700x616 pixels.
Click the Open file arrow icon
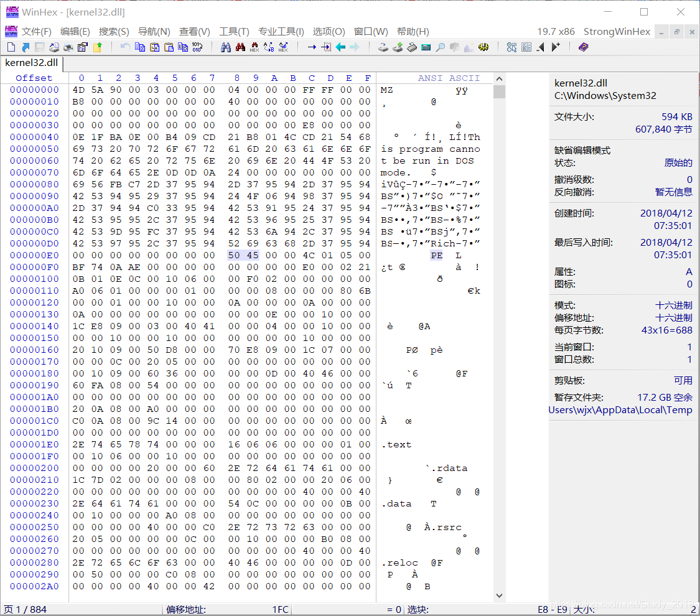coord(26,47)
